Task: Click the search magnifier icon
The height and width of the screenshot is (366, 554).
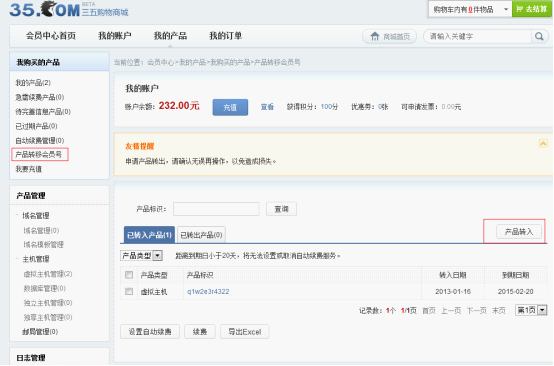Action: 539,36
